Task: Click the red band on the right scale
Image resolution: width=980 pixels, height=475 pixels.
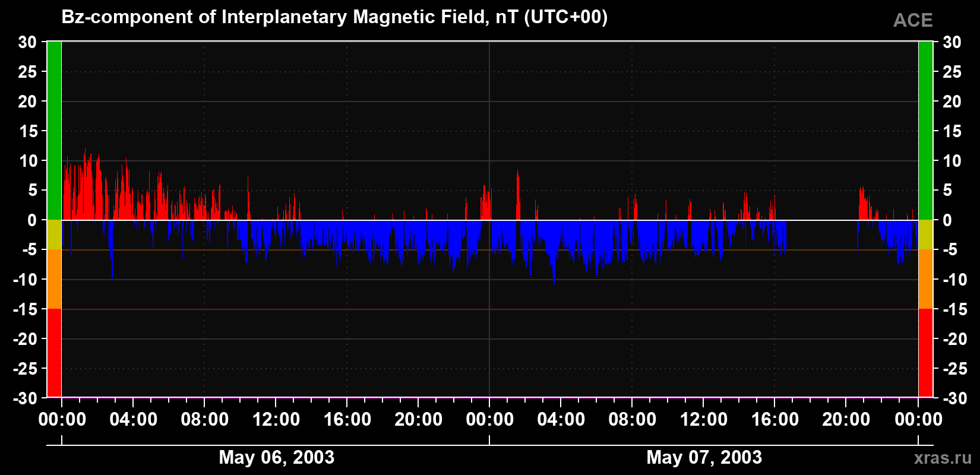Action: point(925,353)
